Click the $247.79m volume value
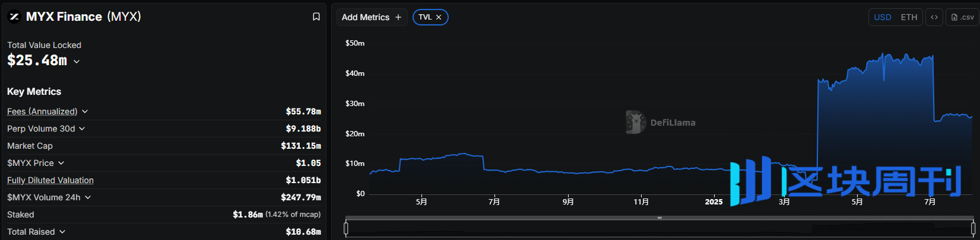 (x=301, y=197)
